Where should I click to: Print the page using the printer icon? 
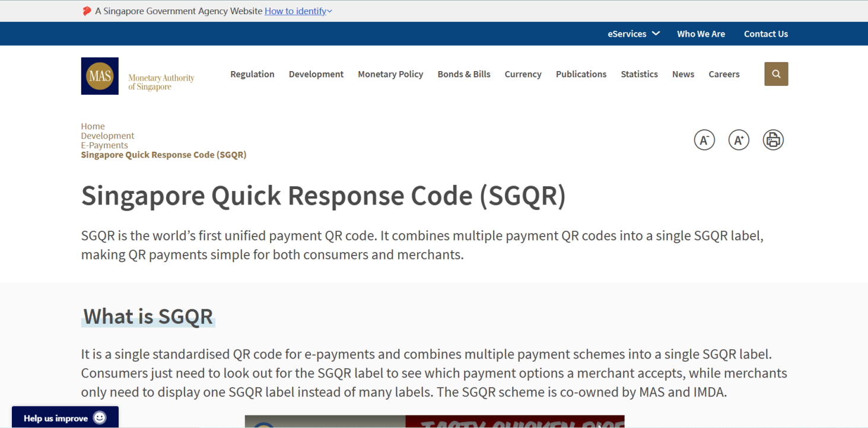tap(773, 139)
